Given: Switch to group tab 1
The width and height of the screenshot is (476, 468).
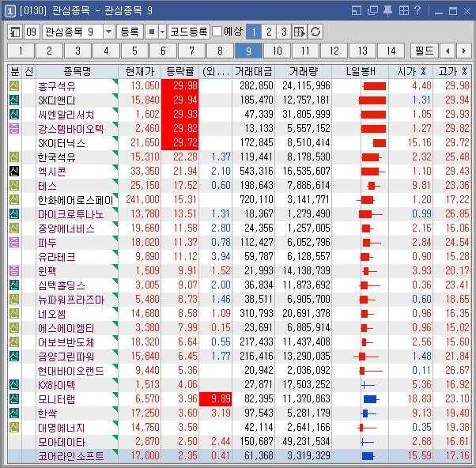Looking at the screenshot, I should [21, 51].
